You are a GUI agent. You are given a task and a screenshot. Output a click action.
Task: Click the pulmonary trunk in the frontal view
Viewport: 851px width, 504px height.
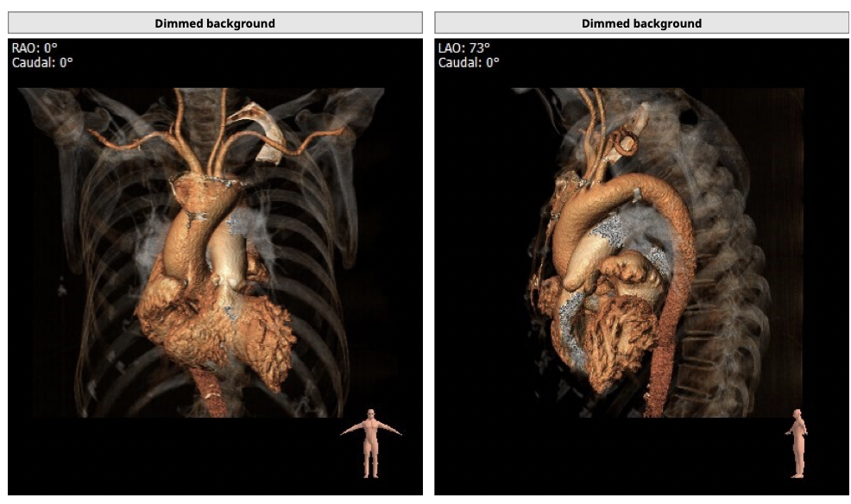coord(231,259)
